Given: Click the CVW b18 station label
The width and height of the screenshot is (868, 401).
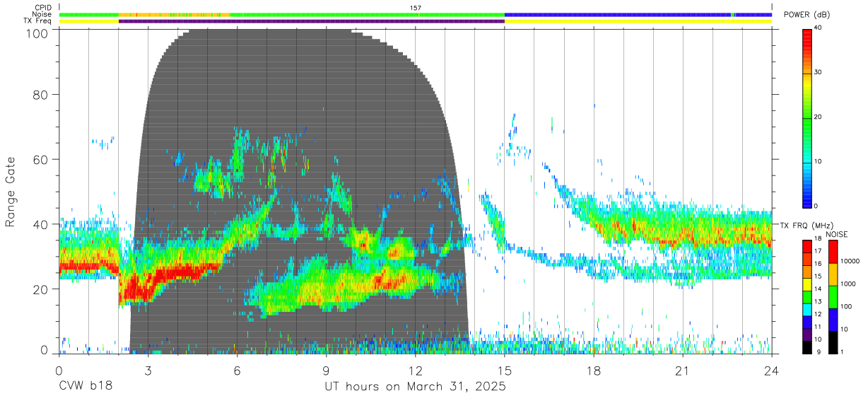Looking at the screenshot, I should coord(86,387).
